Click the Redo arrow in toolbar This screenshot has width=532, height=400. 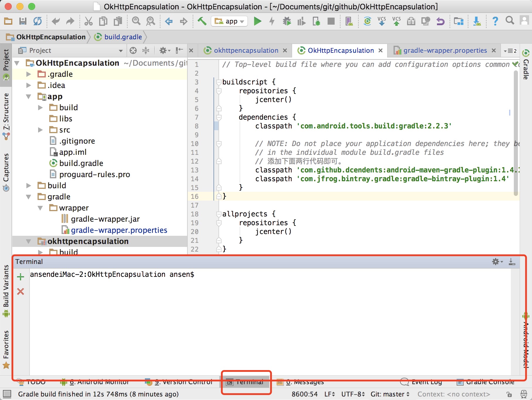(70, 21)
